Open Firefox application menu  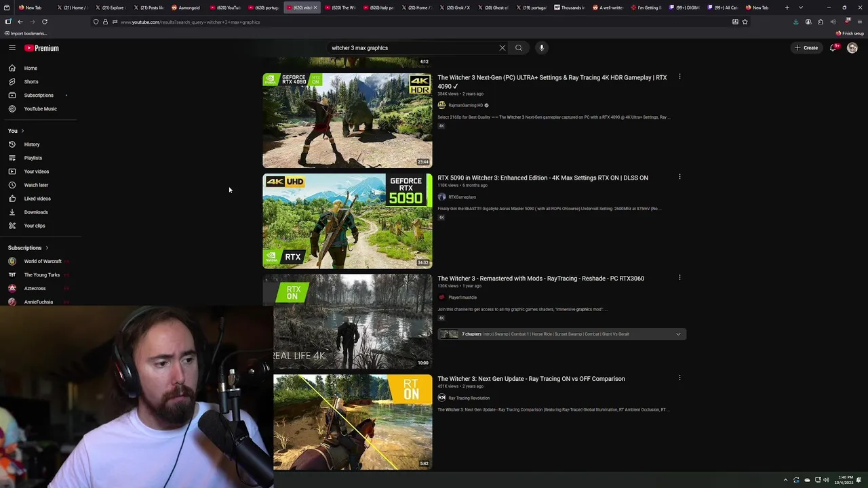point(859,22)
